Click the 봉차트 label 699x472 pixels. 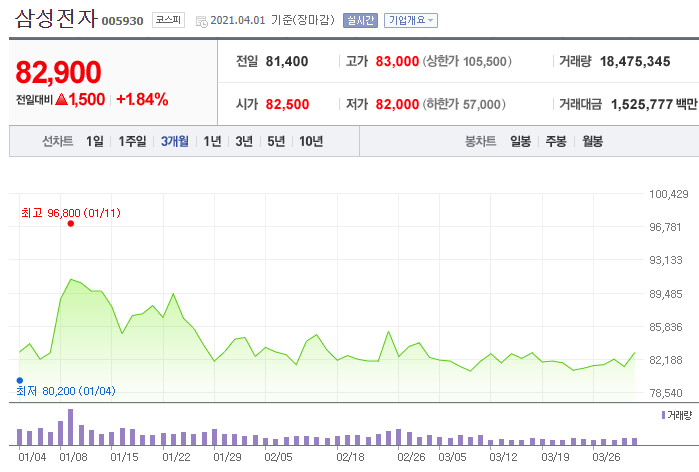coord(481,141)
